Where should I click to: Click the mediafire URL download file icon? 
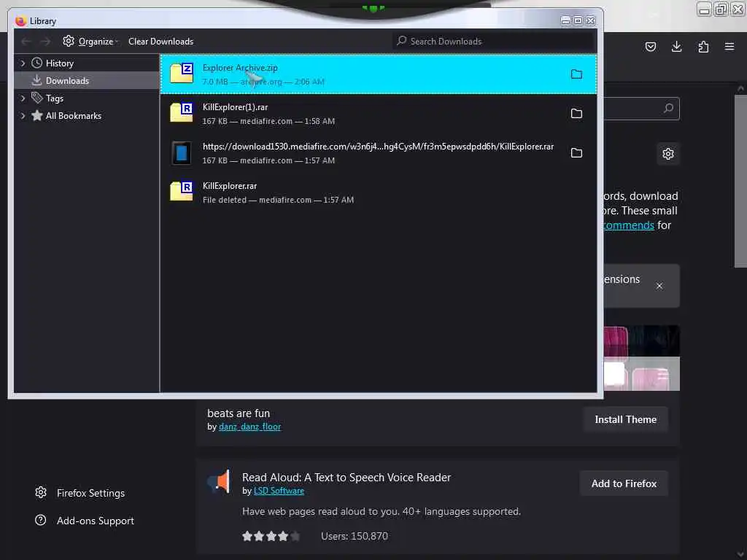pos(182,153)
